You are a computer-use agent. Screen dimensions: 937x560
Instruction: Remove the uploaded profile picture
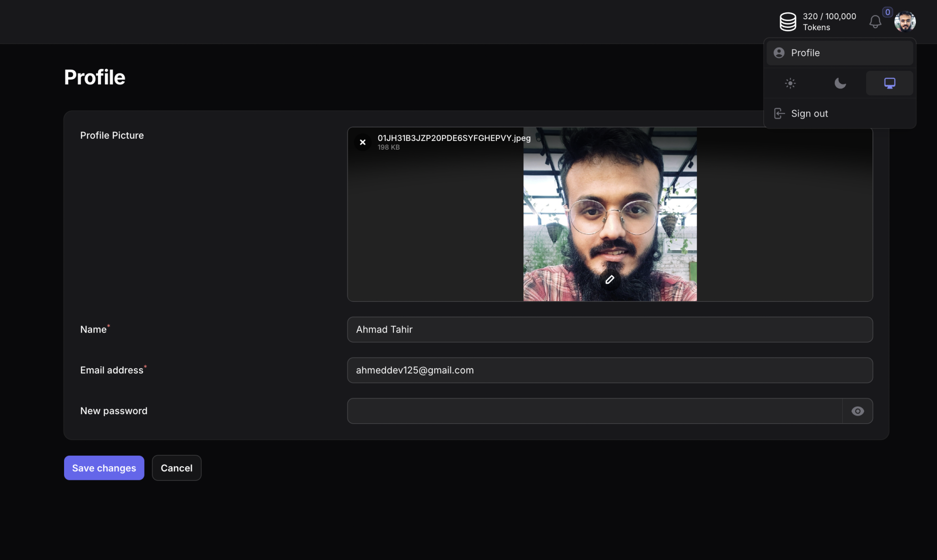(x=362, y=142)
